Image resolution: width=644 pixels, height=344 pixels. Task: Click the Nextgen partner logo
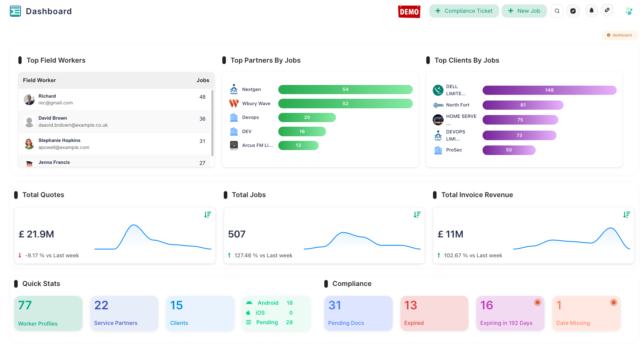[234, 89]
